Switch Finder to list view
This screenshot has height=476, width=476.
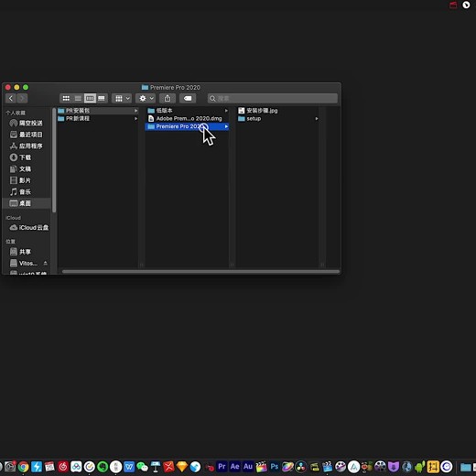(x=78, y=98)
